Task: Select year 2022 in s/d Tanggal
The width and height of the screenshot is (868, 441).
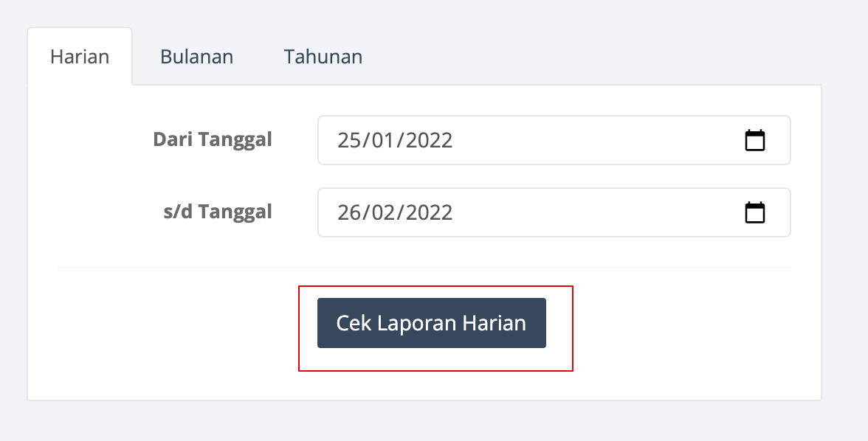Action: [429, 213]
